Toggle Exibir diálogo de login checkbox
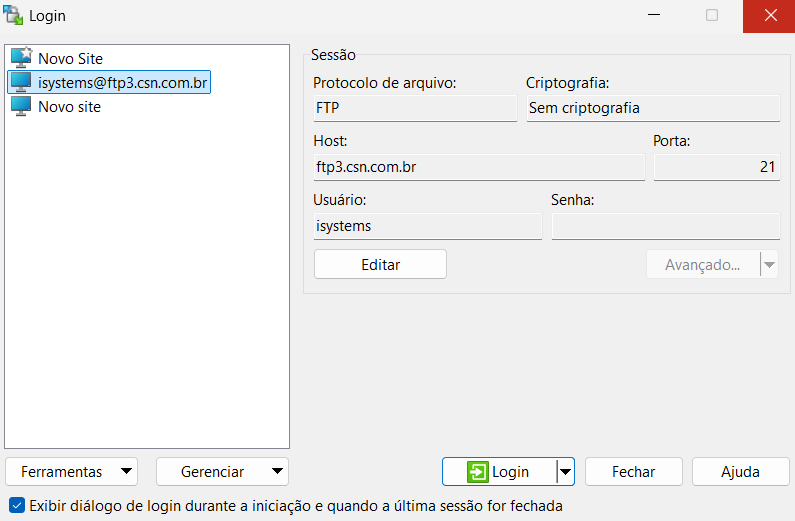Screen dimensions: 795x521 (17, 505)
